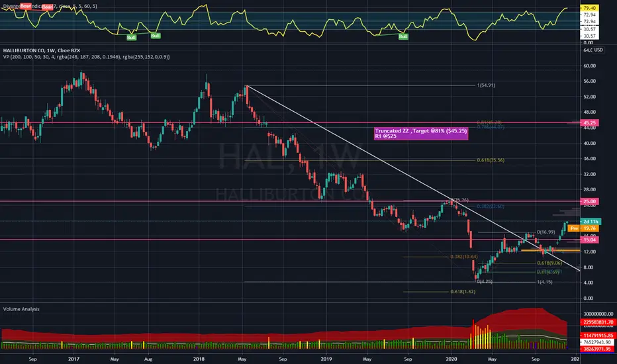Select the pink 15.04 price label
617x364 pixels.
click(x=589, y=240)
